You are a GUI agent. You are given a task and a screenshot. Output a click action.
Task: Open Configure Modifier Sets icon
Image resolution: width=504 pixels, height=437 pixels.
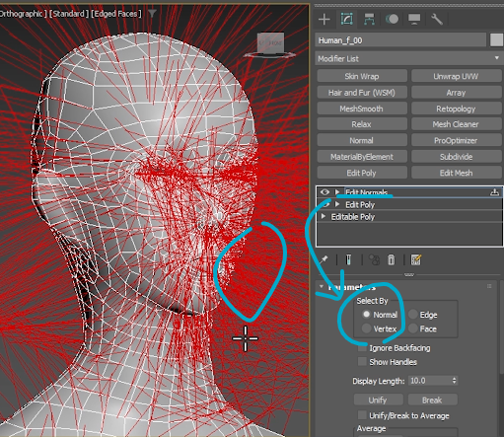click(416, 260)
